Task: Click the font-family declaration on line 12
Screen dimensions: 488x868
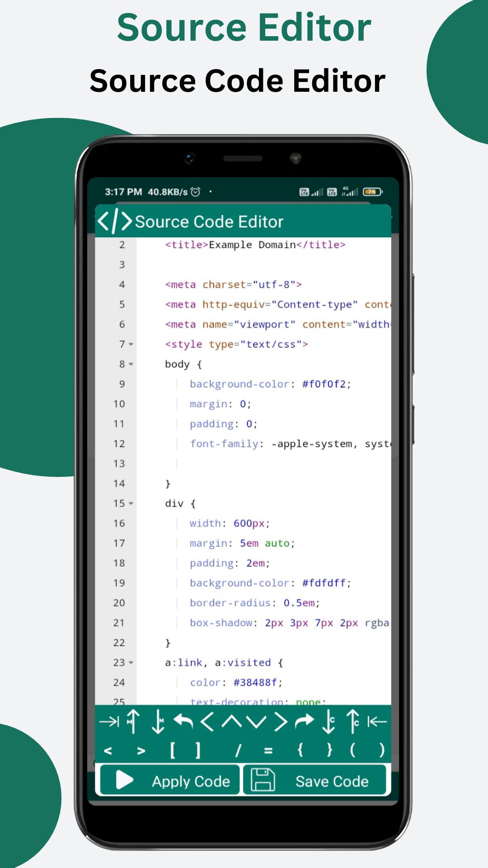Action: [x=290, y=444]
